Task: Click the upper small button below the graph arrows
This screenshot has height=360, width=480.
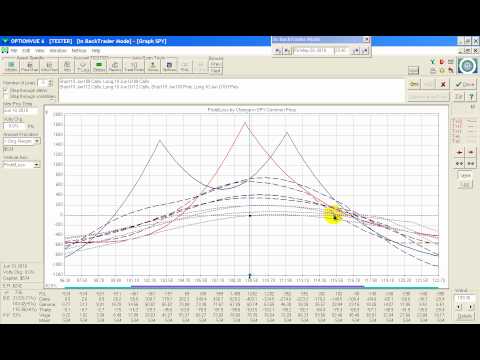Action: tap(465, 175)
